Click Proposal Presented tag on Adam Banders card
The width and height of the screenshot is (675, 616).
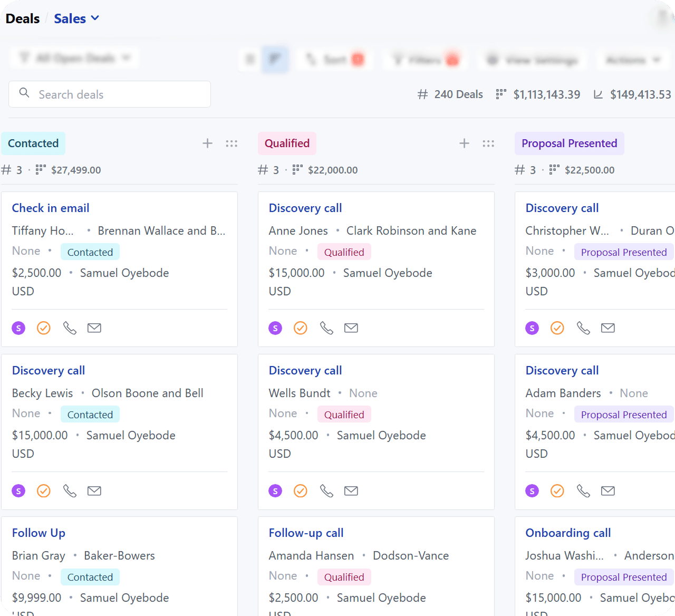click(x=624, y=415)
